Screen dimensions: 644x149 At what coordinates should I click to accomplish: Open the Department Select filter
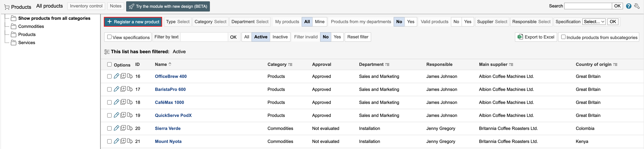(x=250, y=22)
